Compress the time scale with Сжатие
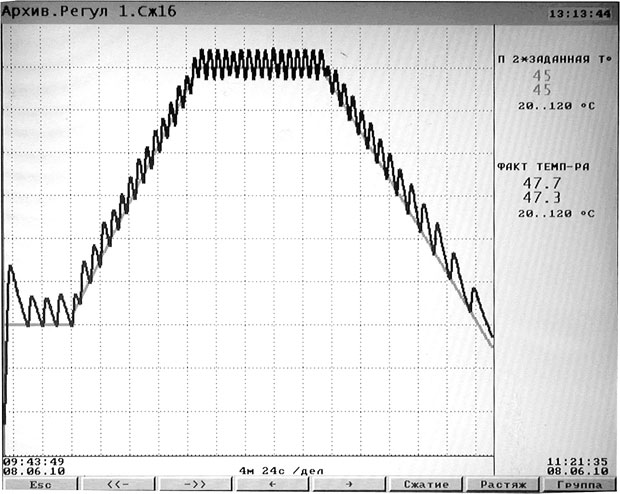 [x=426, y=485]
